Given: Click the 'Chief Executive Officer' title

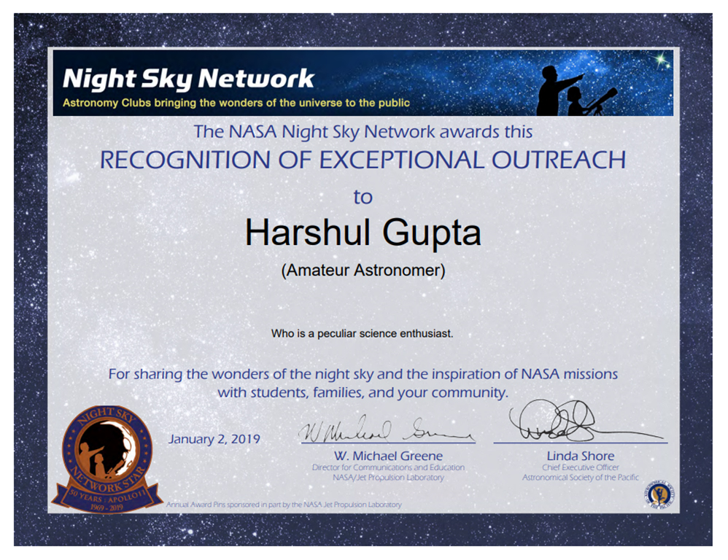Looking at the screenshot, I should click(x=581, y=467).
